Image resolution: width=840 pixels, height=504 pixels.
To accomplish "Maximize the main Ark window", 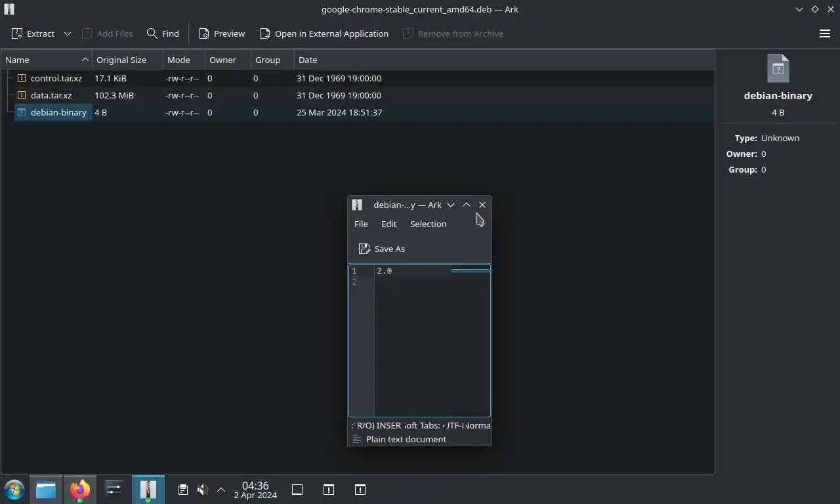I will coord(815,9).
